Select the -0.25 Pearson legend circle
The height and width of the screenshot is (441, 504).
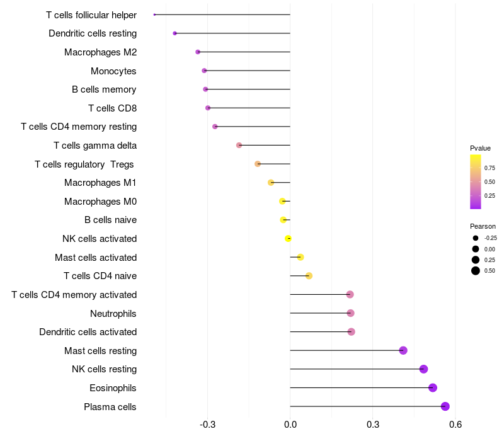click(x=476, y=238)
